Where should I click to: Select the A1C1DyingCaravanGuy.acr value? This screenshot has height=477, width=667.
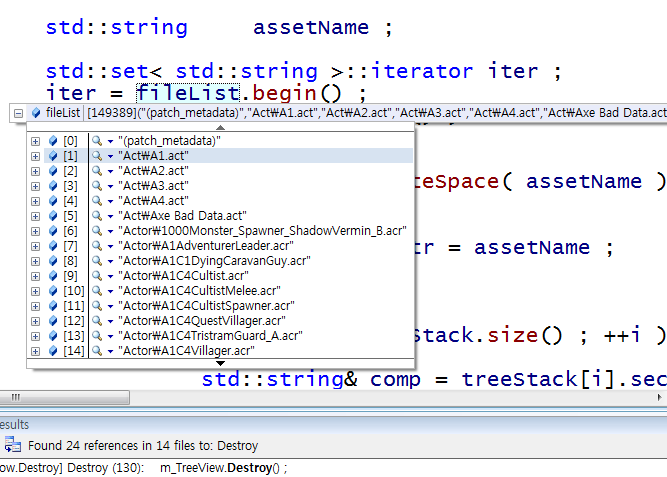(x=214, y=260)
